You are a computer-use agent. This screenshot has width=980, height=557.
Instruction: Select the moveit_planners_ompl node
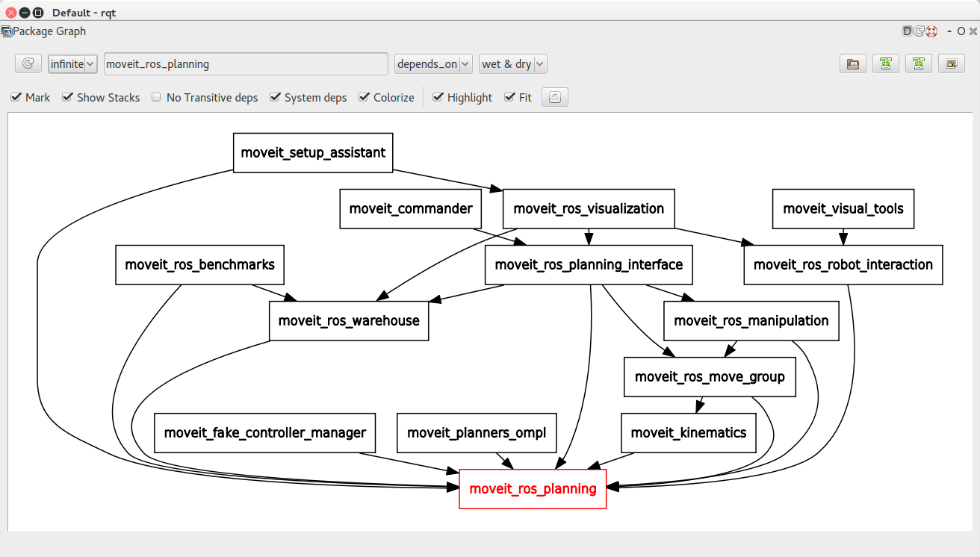click(x=477, y=433)
